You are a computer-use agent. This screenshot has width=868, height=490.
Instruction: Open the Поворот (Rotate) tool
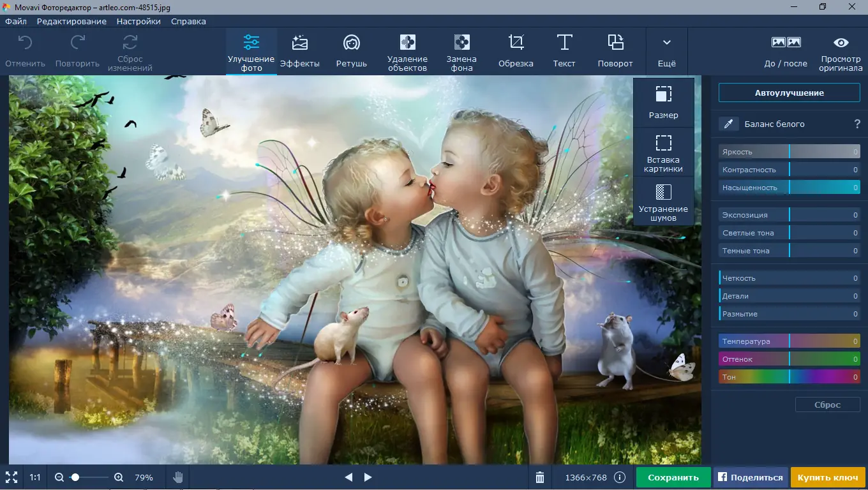click(615, 50)
